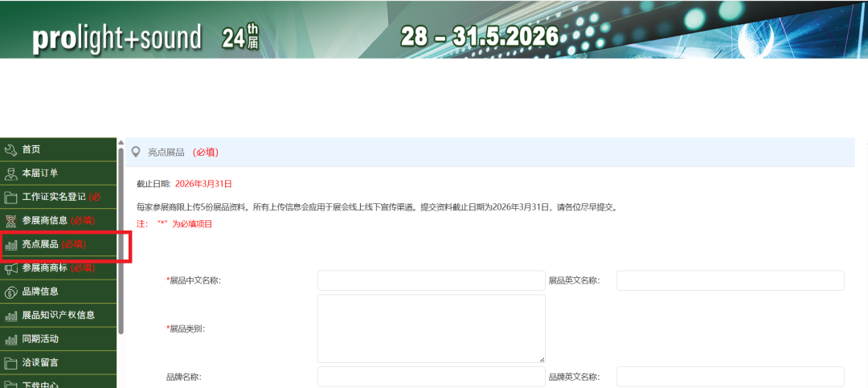Viewport: 868px width, 388px height.
Task: Click the prolight+sound banner logo
Action: pos(117,37)
